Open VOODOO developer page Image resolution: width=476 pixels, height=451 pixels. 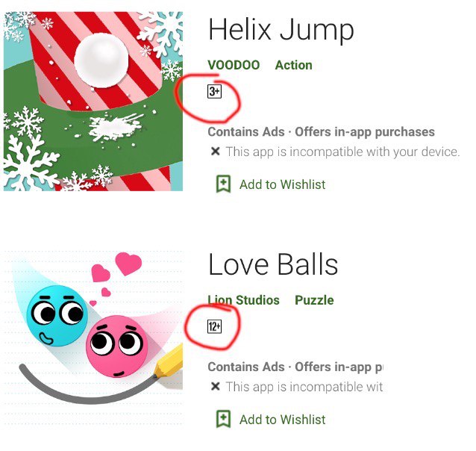(234, 65)
